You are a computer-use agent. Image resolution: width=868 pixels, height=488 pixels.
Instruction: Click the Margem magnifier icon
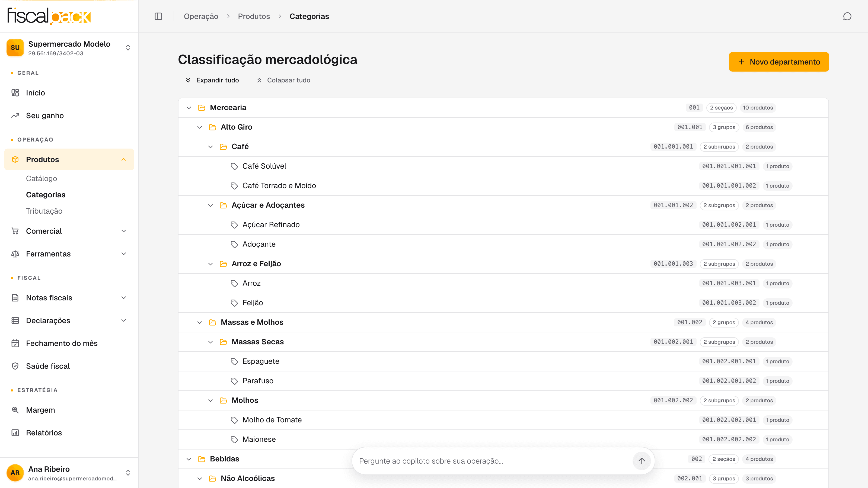[x=15, y=410]
